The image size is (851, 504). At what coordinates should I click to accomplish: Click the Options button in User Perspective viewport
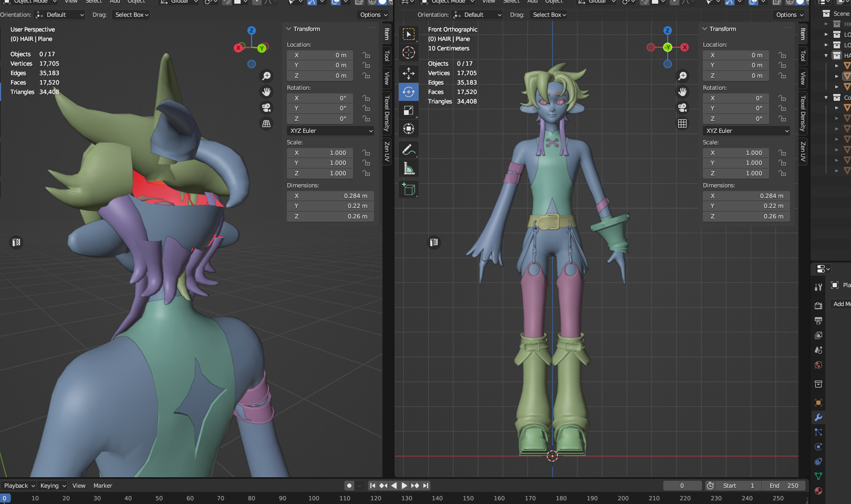[x=373, y=15]
